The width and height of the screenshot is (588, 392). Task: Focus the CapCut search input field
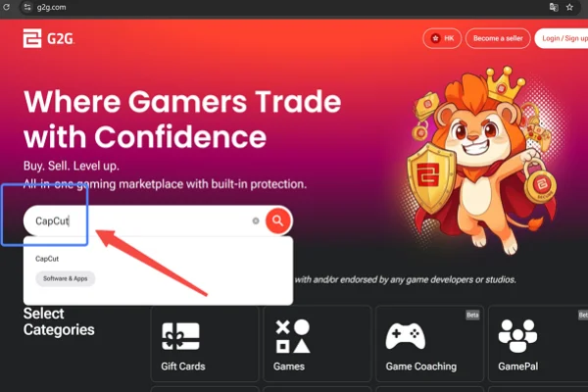(x=142, y=220)
